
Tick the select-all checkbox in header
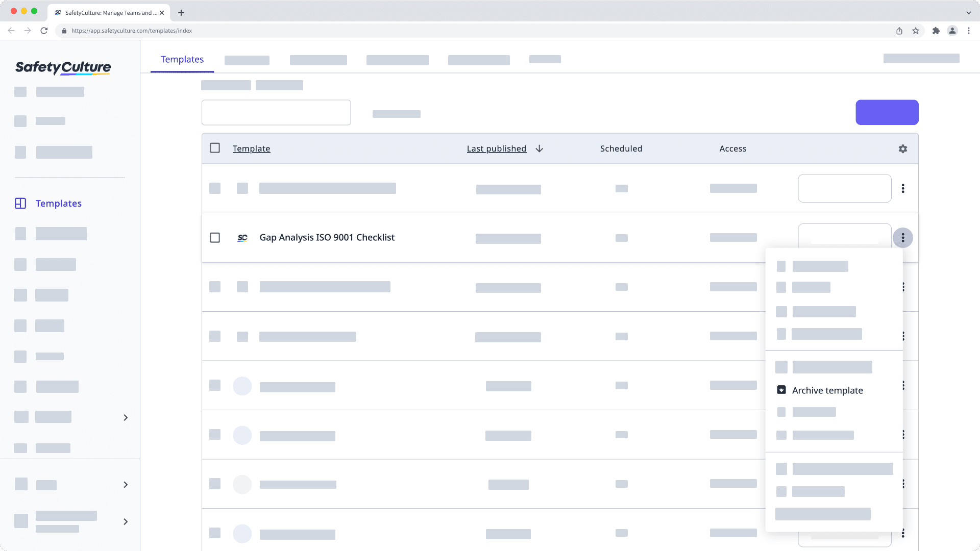point(215,148)
